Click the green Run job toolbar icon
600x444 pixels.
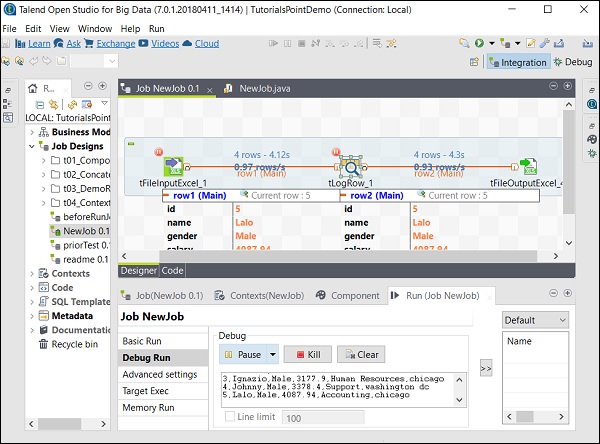(479, 43)
